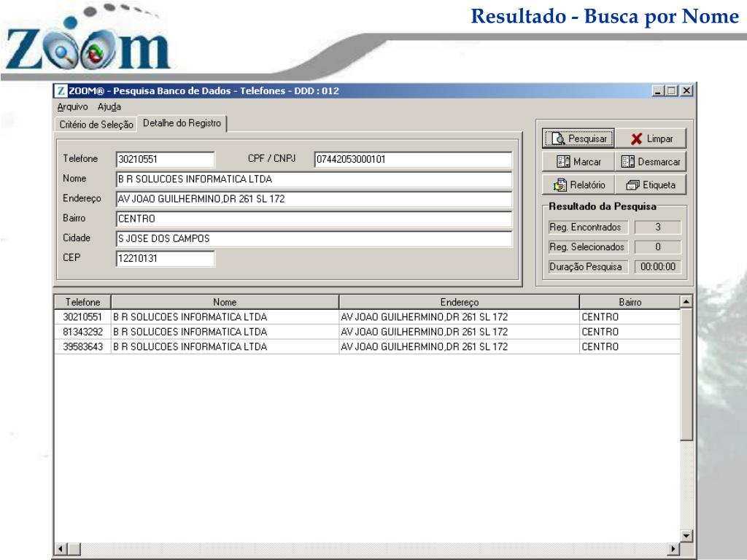The image size is (747, 560).
Task: Select the row with phone 39583643
Action: [x=367, y=346]
